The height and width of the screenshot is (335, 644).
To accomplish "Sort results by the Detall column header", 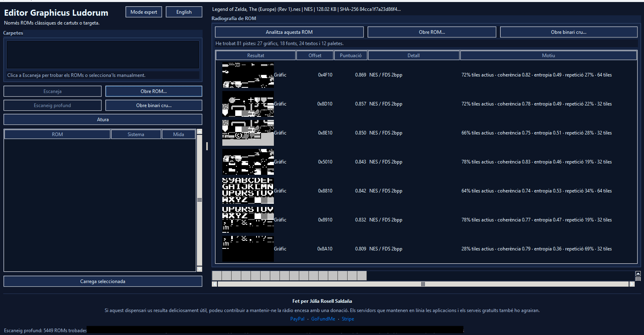I will 414,56.
